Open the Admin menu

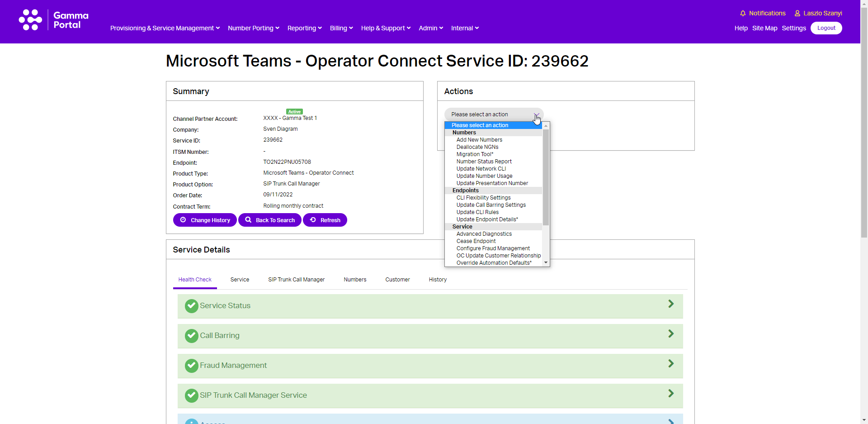[431, 28]
